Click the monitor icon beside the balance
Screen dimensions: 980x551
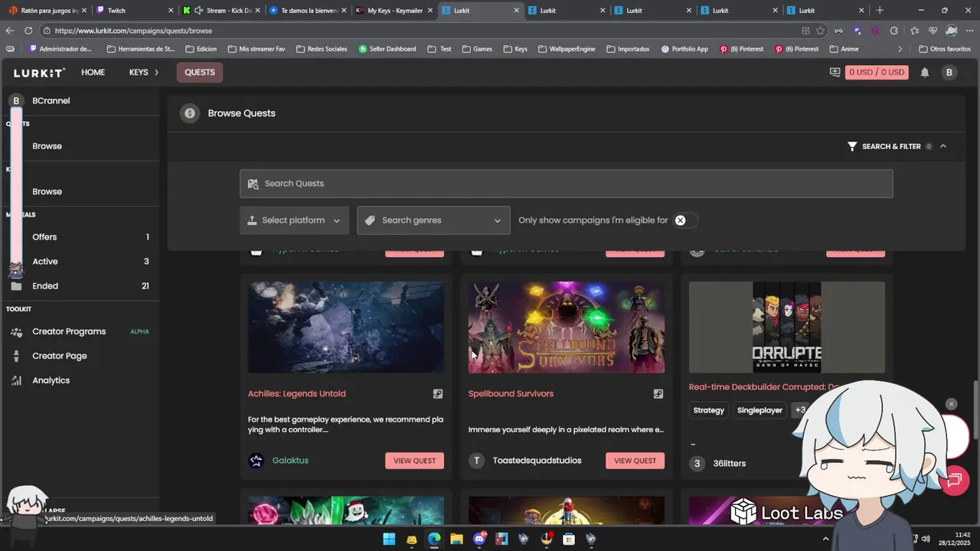835,72
